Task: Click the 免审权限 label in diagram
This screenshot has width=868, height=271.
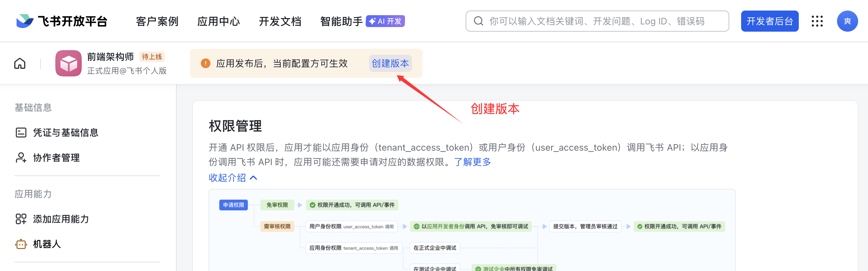Action: click(277, 205)
